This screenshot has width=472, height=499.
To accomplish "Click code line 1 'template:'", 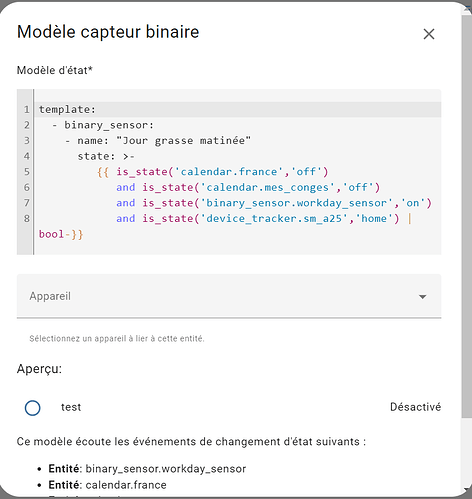I will (67, 109).
